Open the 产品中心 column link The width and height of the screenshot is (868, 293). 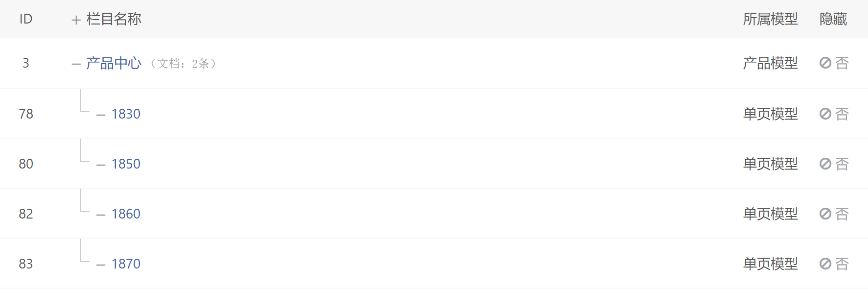point(114,63)
